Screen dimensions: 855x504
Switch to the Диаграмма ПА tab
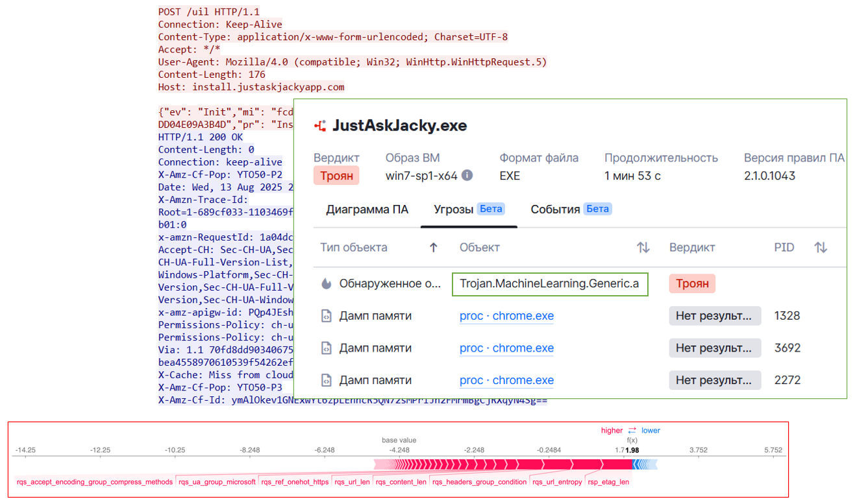pos(367,209)
